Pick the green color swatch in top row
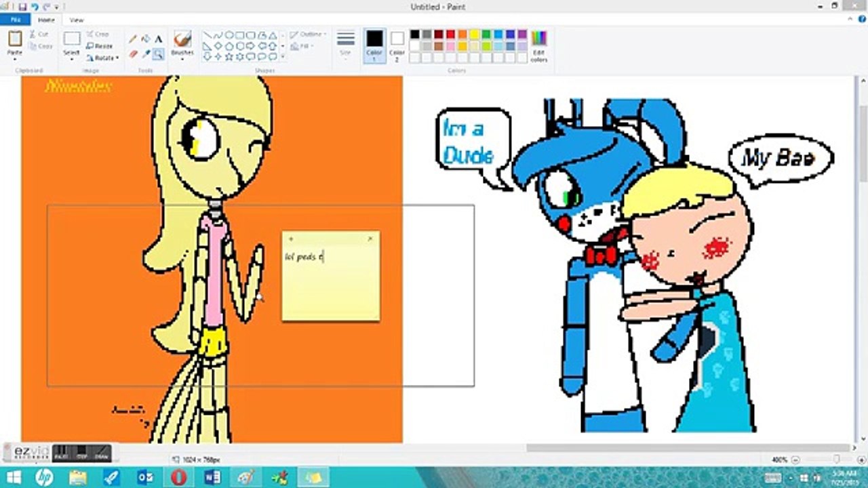Screen dimensions: 868x488 tap(486, 34)
